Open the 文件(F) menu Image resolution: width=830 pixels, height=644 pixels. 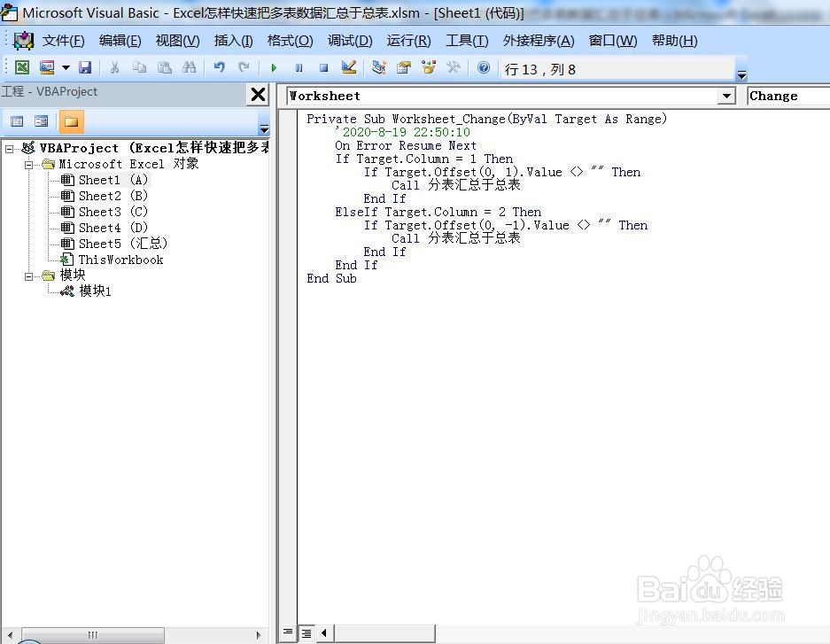click(63, 41)
